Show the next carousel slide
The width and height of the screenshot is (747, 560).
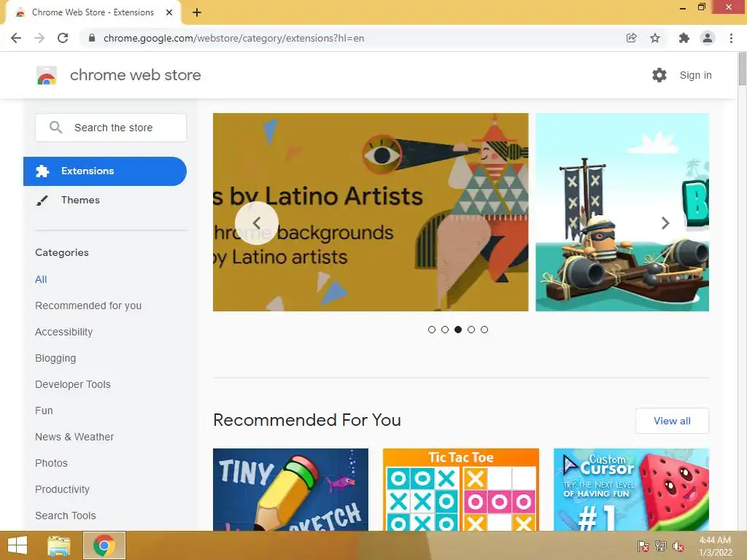(x=665, y=223)
